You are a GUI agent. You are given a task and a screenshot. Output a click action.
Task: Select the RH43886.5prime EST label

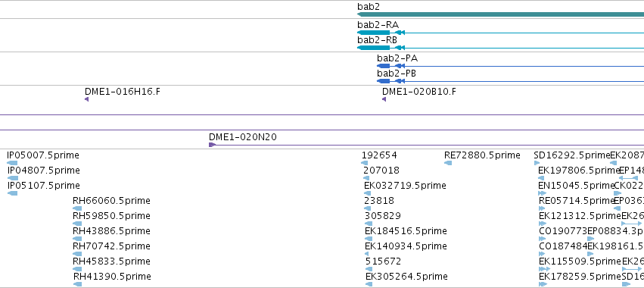tap(111, 231)
